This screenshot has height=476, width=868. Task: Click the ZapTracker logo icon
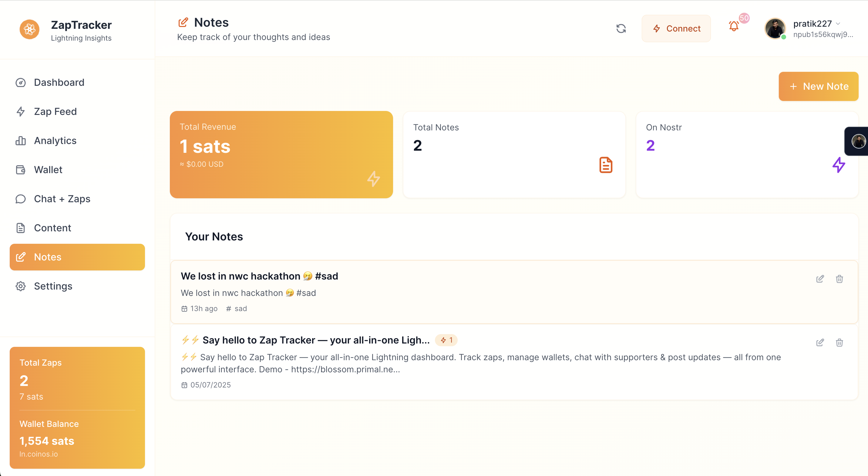tap(29, 29)
